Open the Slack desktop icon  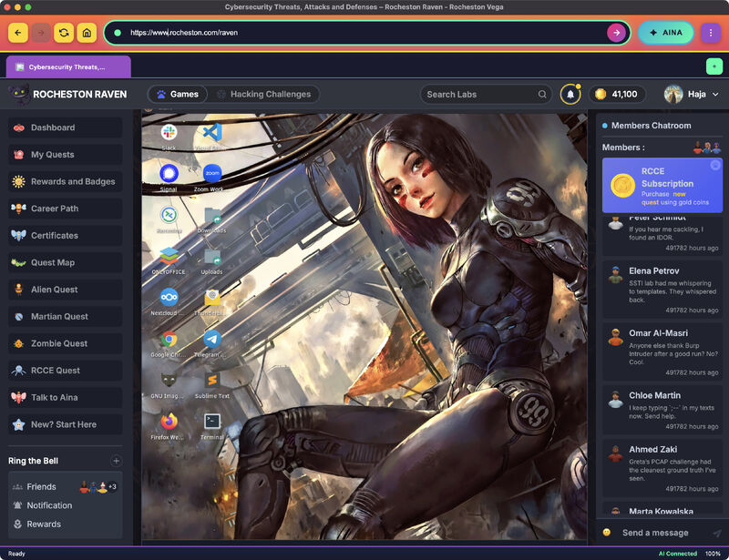point(169,133)
